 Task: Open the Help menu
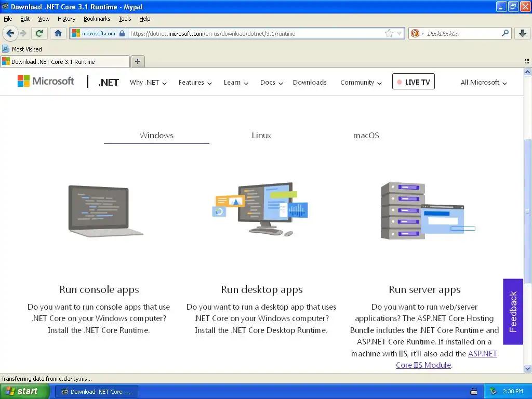tap(145, 19)
